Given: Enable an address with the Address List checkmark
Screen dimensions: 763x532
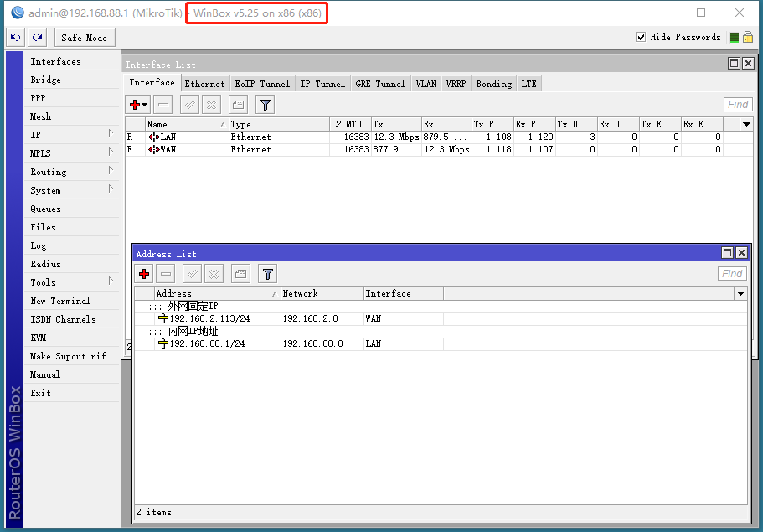Looking at the screenshot, I should 192,274.
